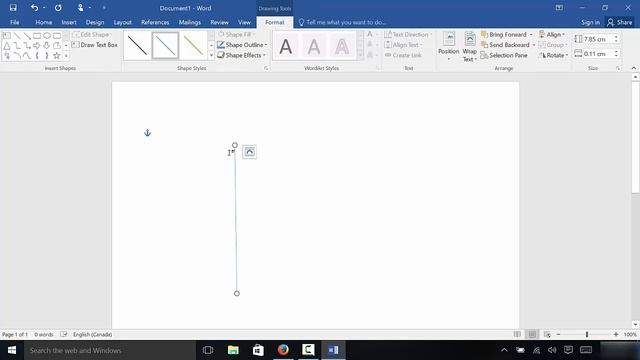The width and height of the screenshot is (640, 360).
Task: Click the Send Backward button
Action: pos(505,45)
